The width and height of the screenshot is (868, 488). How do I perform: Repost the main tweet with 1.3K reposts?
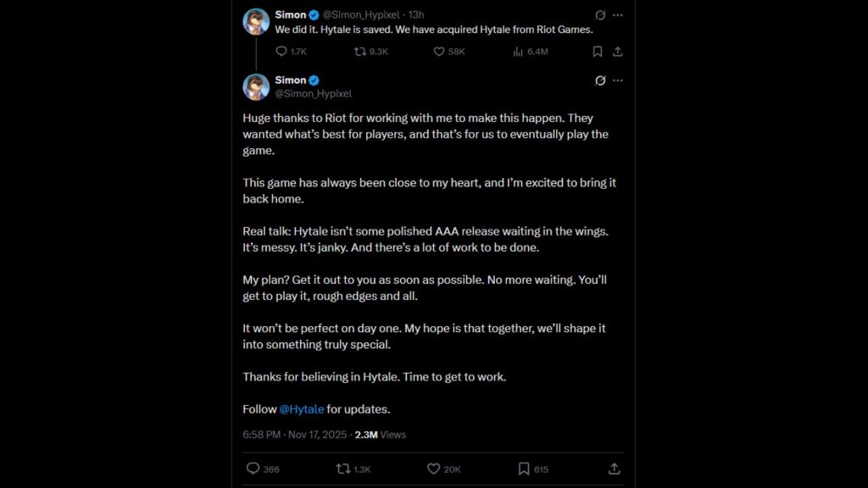[342, 469]
